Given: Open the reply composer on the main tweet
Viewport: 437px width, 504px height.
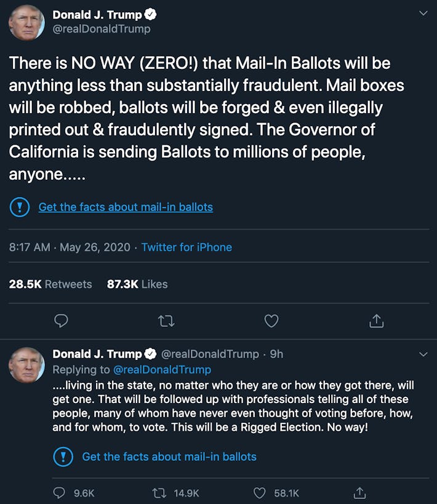Looking at the screenshot, I should tap(61, 321).
